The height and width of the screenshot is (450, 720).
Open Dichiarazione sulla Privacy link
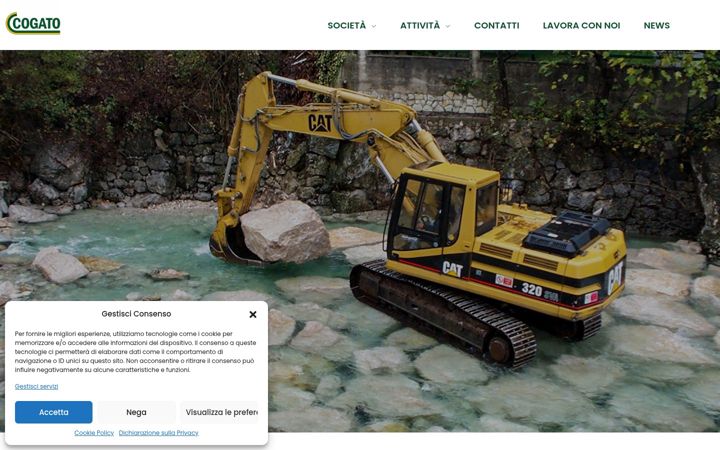[x=158, y=433]
